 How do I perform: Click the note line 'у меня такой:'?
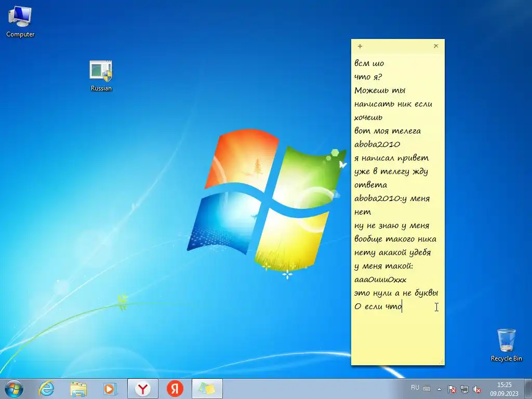pos(384,266)
